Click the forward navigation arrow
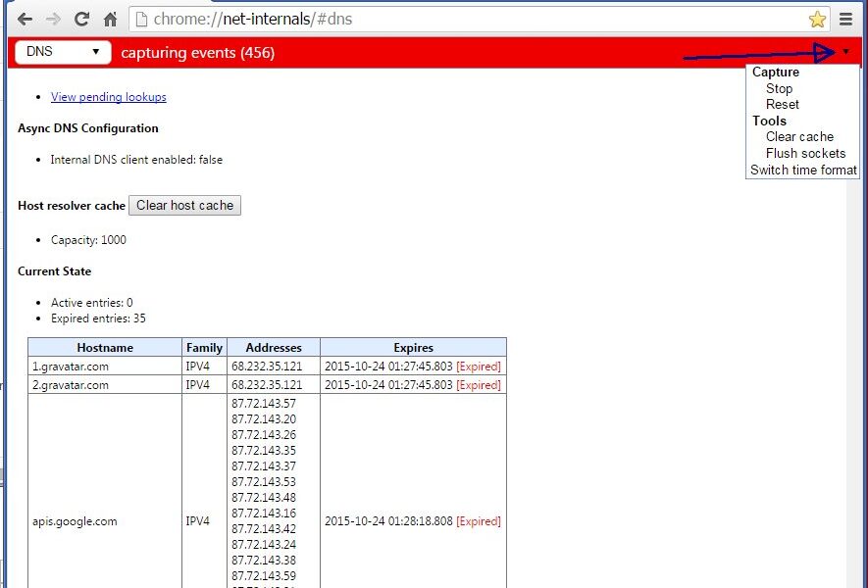Viewport: 868px width, 588px height. [x=55, y=18]
